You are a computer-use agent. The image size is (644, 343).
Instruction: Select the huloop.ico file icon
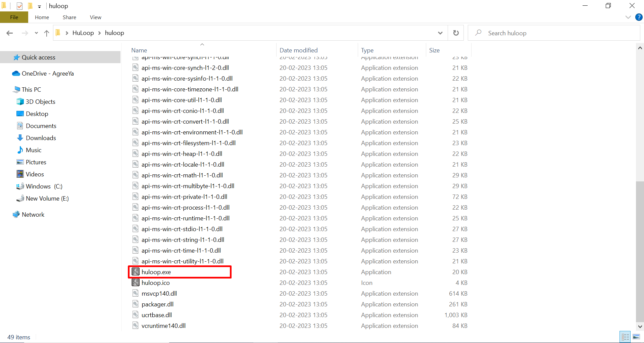136,283
